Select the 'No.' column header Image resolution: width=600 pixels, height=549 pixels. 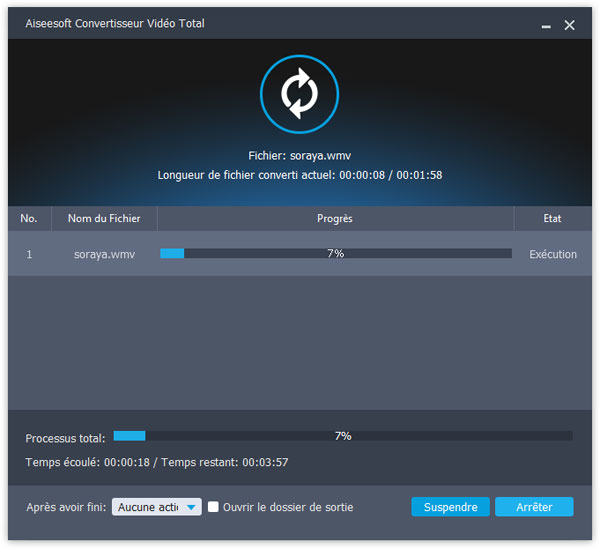tap(29, 219)
